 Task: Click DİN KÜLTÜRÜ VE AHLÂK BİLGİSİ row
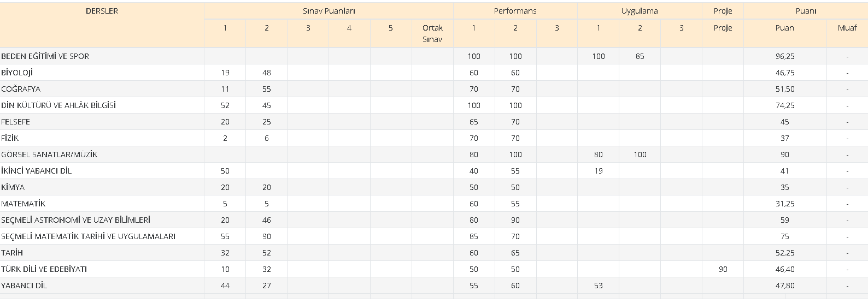[x=434, y=105]
